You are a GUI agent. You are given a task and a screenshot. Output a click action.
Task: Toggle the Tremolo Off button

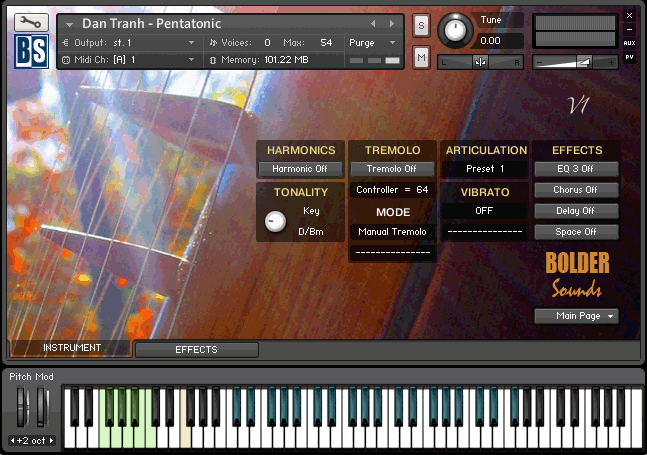coord(392,169)
